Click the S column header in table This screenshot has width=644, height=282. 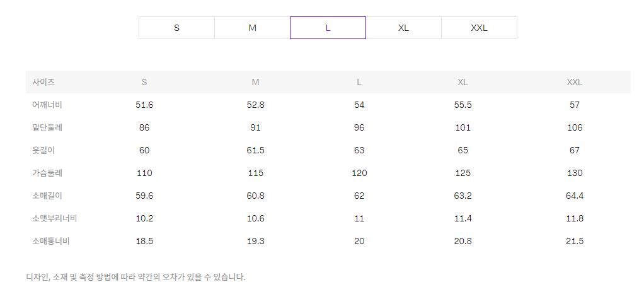click(144, 82)
